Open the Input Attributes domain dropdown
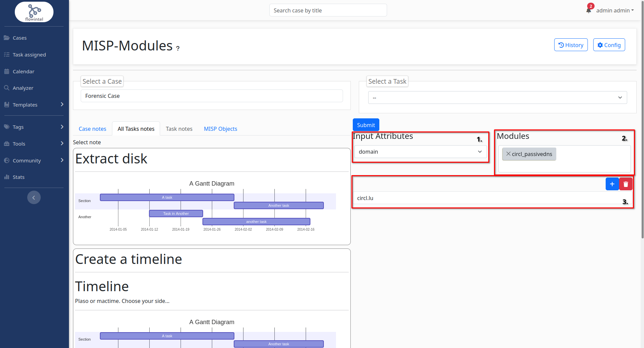The image size is (644, 348). pyautogui.click(x=420, y=152)
